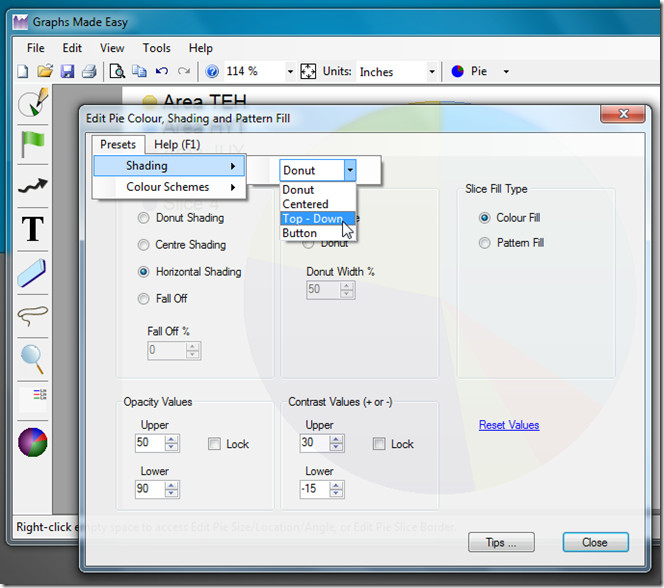Click the Opacity Upper value field
This screenshot has width=664, height=588.
pos(149,443)
